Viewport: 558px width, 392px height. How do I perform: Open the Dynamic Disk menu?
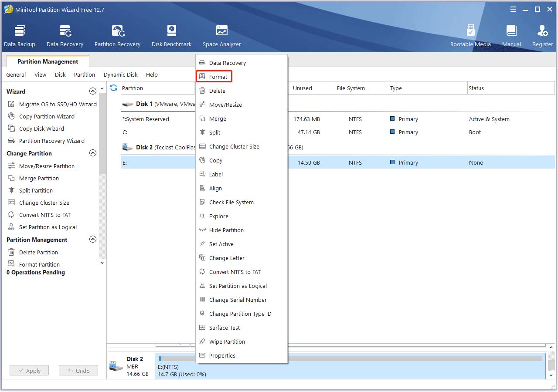point(120,75)
